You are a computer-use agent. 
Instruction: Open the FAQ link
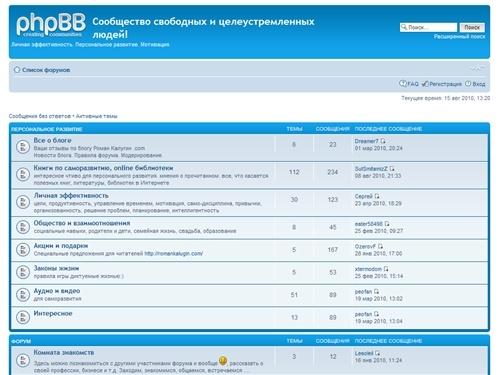pos(413,84)
